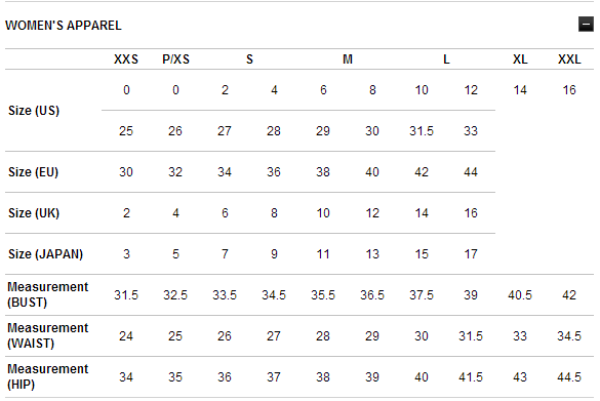Viewport: 600px width, 401px height.
Task: Select the P/XS column header
Action: (x=176, y=59)
